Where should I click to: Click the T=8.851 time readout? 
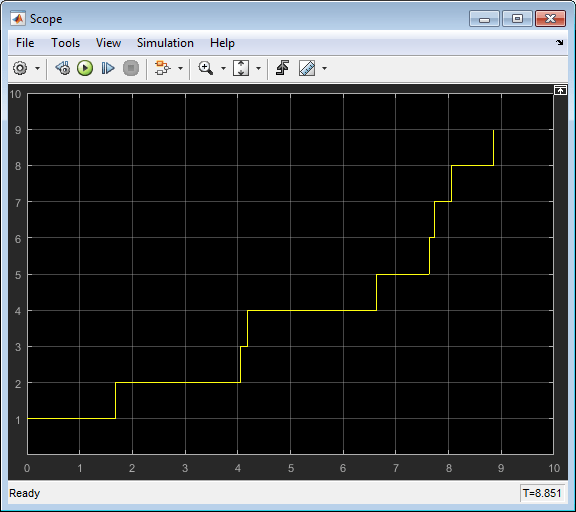tap(542, 493)
